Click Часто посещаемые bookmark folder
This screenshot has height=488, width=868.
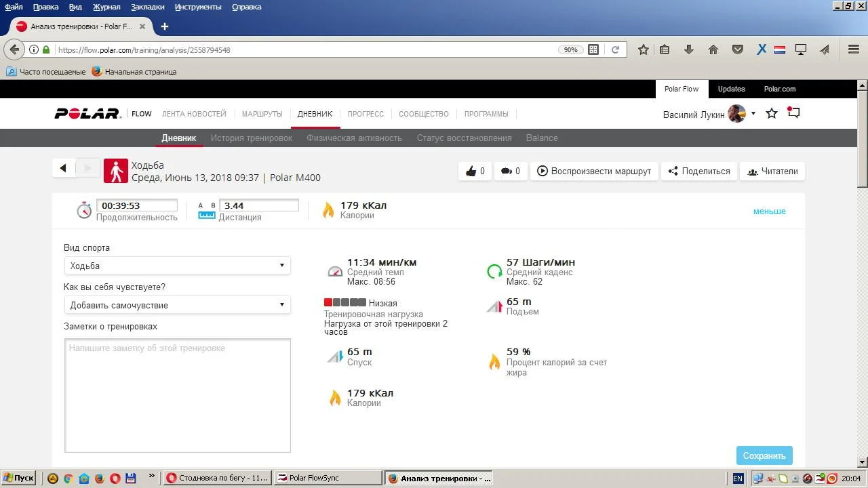(x=46, y=71)
